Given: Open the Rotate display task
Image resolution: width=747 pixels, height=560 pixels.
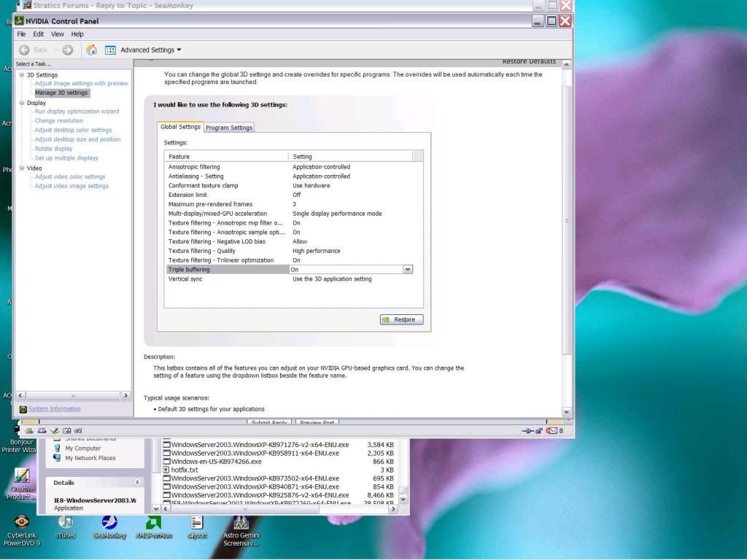Looking at the screenshot, I should point(53,149).
